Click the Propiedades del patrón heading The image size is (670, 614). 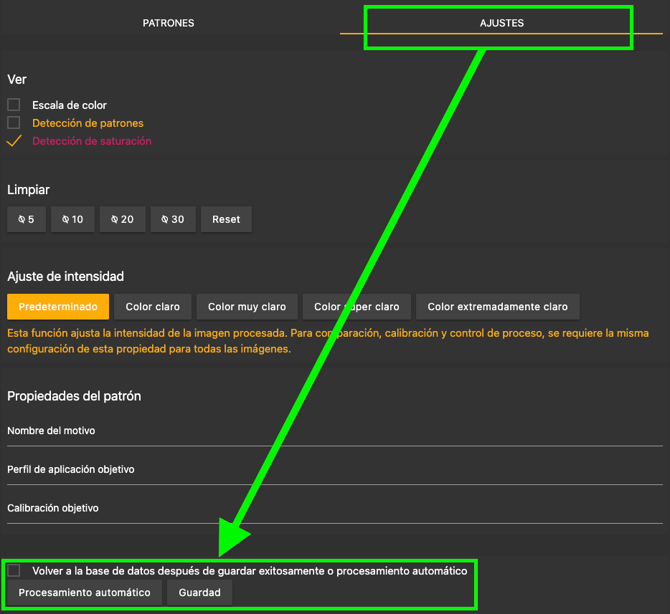[74, 396]
